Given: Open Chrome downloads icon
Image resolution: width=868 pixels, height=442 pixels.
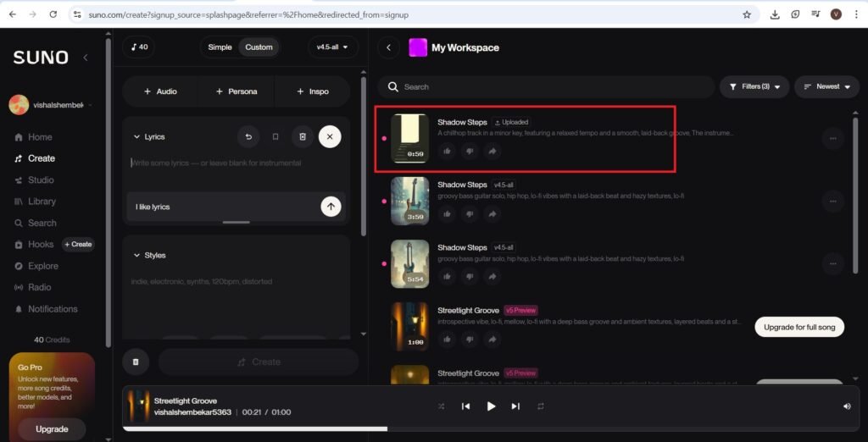Looking at the screenshot, I should point(775,14).
